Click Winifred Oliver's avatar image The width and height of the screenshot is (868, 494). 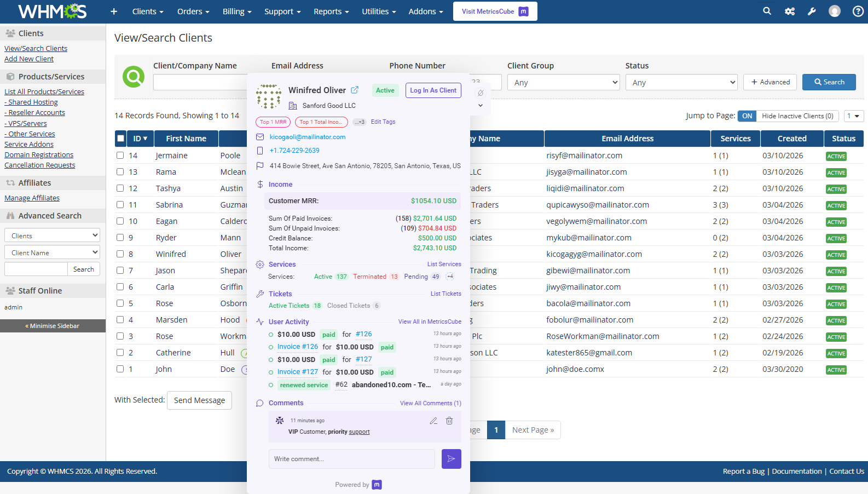(x=269, y=96)
